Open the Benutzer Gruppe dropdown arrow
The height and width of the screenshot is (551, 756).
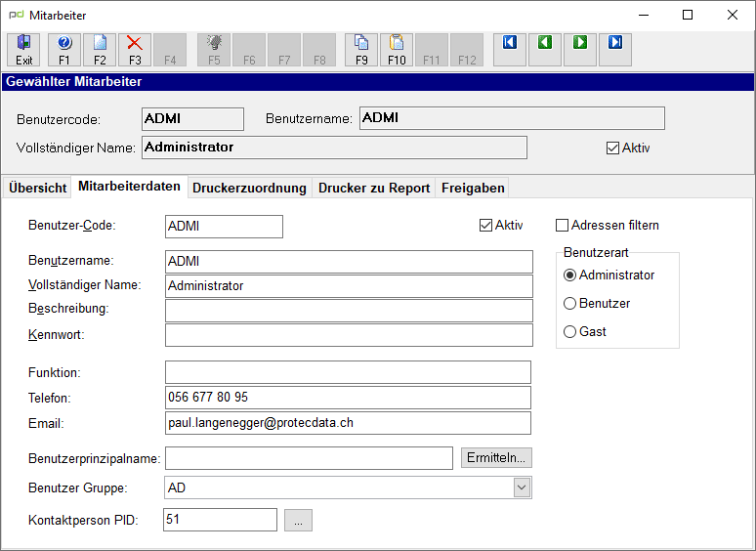[x=522, y=487]
